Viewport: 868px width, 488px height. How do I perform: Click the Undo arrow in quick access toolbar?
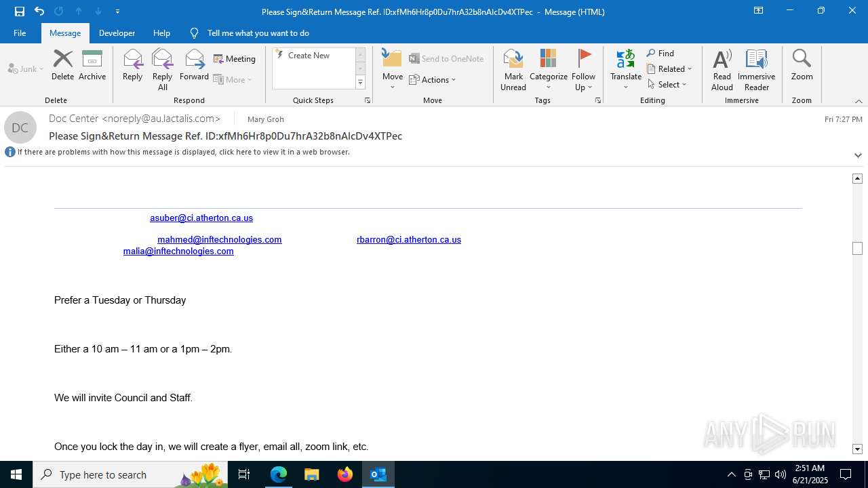pyautogui.click(x=39, y=11)
